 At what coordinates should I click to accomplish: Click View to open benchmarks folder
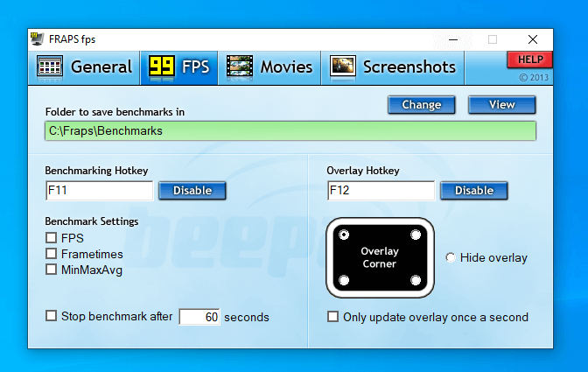501,105
